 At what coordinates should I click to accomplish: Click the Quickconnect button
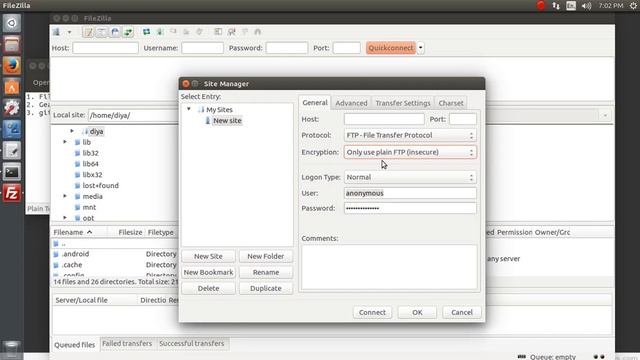[x=391, y=48]
